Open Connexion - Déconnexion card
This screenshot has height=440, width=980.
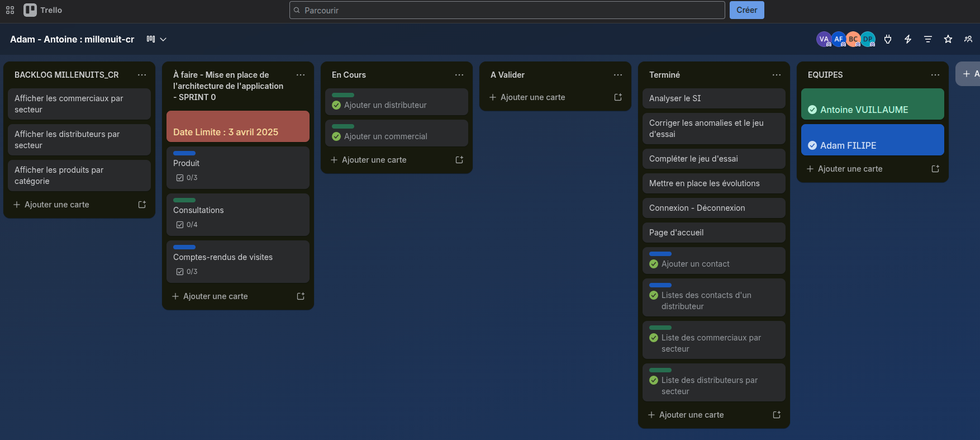(x=714, y=208)
